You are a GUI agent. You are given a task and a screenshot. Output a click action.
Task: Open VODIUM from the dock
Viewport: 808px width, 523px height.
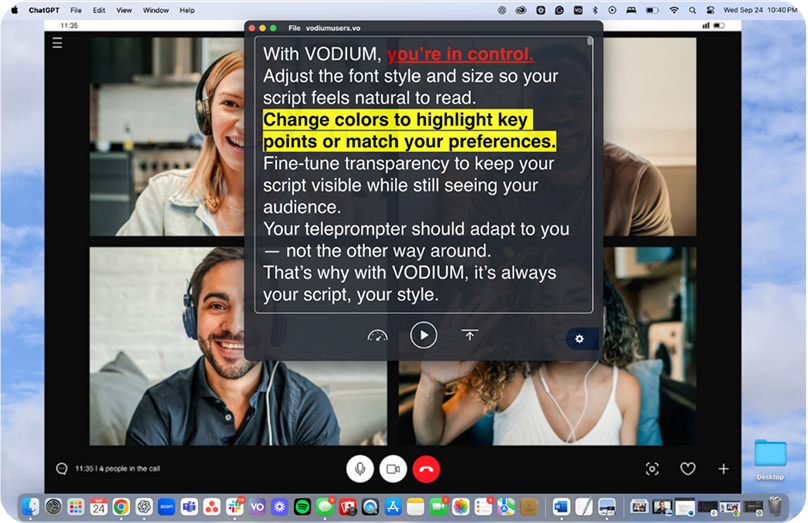(x=257, y=508)
